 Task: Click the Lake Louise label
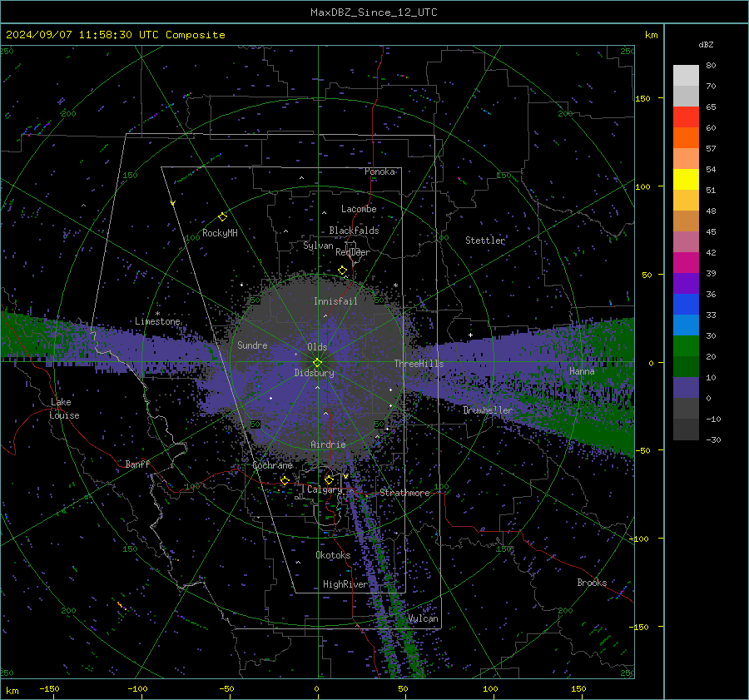tap(64, 409)
